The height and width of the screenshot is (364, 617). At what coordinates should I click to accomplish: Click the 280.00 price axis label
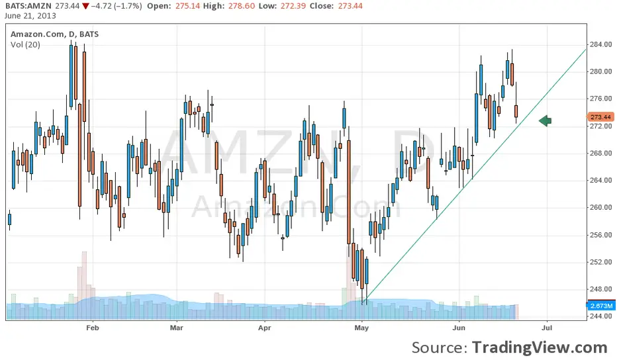tap(600, 71)
